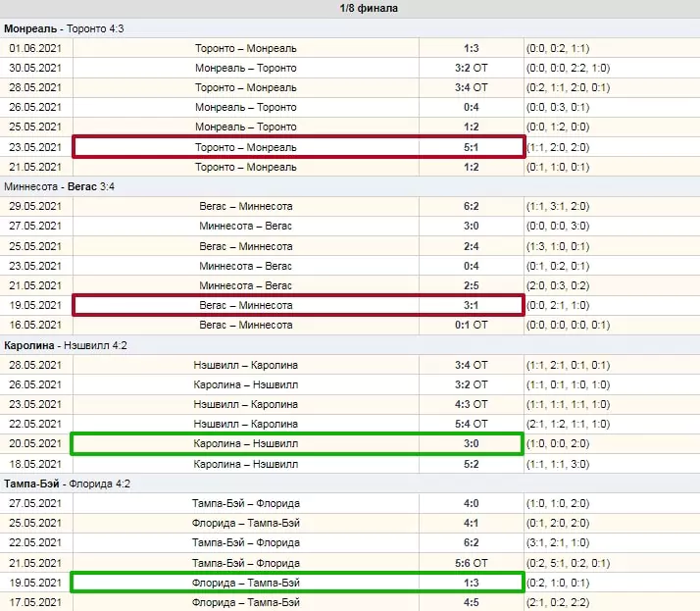Click period scores (0:2, 1:1, 2:0, 0:1)
Viewport: 700px width, 611px height.
[568, 87]
